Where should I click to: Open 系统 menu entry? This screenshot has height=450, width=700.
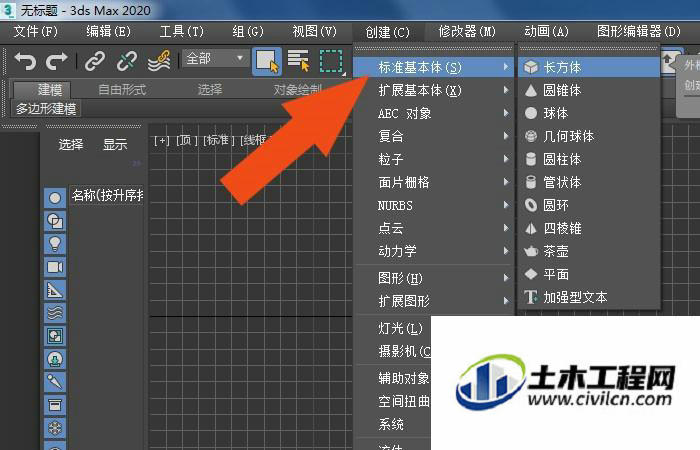[393, 424]
